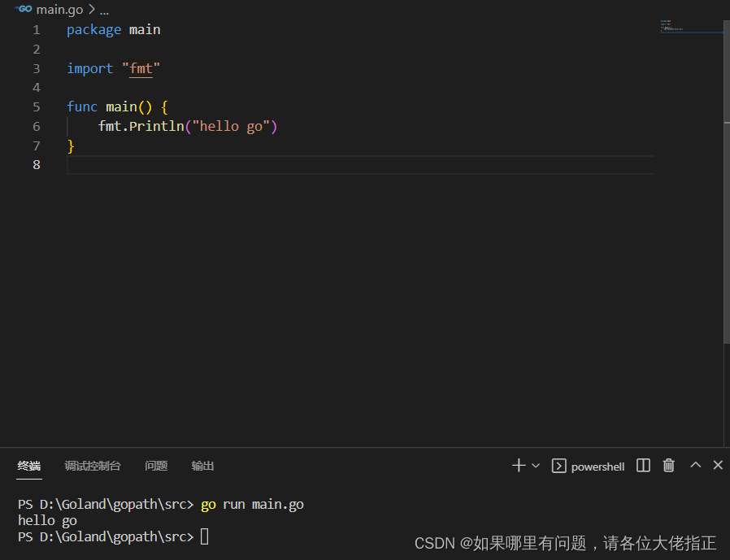This screenshot has width=730, height=560.
Task: Kill the terminal with the trash icon
Action: [668, 465]
